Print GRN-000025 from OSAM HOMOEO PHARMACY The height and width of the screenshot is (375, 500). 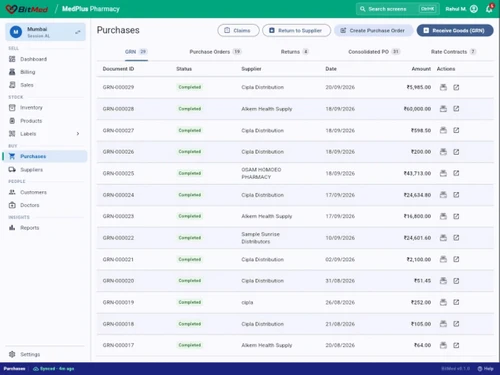tap(443, 173)
